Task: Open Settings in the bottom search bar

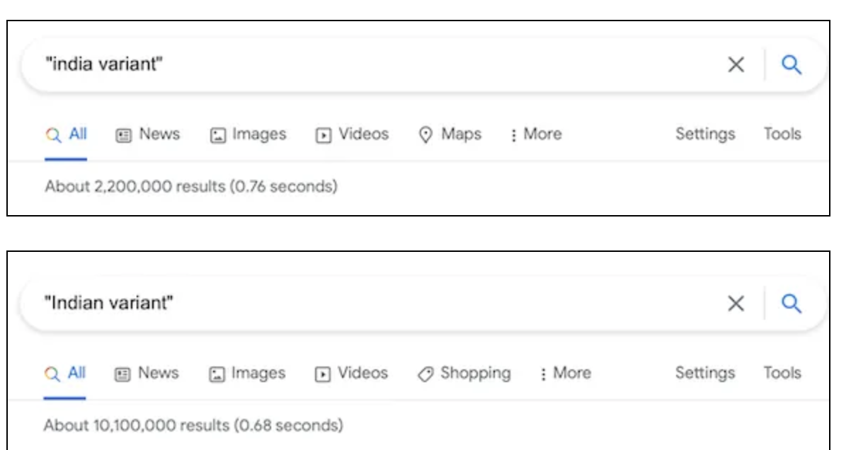Action: [705, 373]
